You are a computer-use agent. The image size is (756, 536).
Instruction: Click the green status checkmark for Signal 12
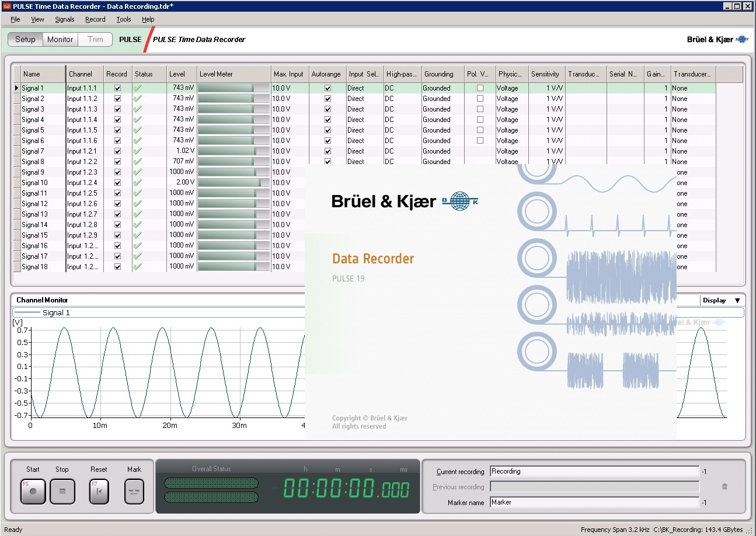pos(138,204)
